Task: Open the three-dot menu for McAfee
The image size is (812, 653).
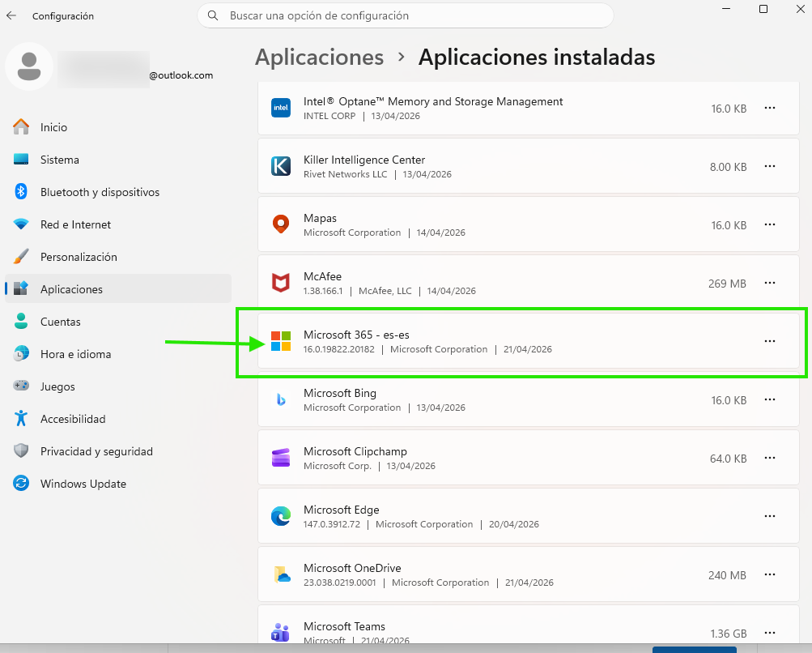Action: pyautogui.click(x=770, y=283)
